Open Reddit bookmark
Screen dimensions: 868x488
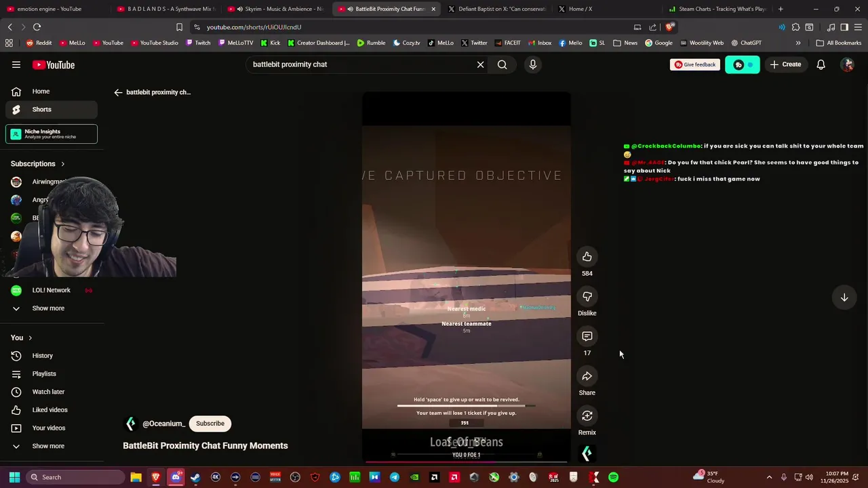[x=39, y=43]
